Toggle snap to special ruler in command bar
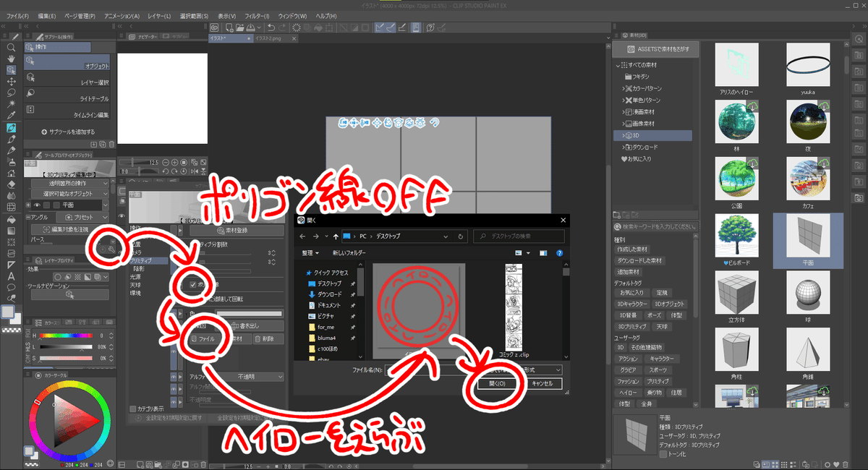This screenshot has height=470, width=868. click(392, 27)
